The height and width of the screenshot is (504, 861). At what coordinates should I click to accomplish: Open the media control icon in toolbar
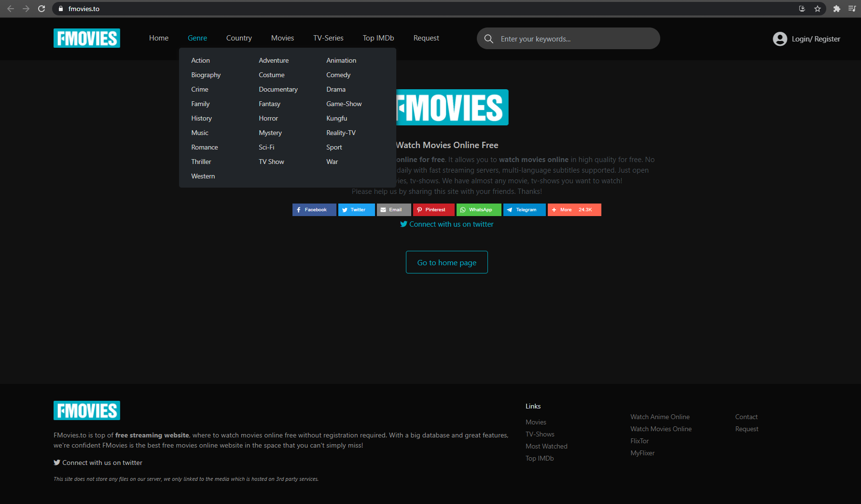pyautogui.click(x=852, y=9)
